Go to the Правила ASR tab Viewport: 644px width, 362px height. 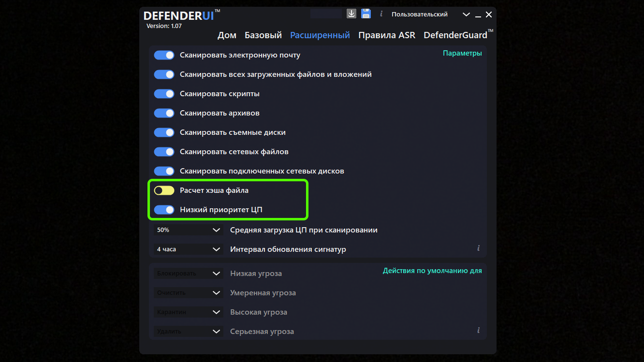point(387,35)
